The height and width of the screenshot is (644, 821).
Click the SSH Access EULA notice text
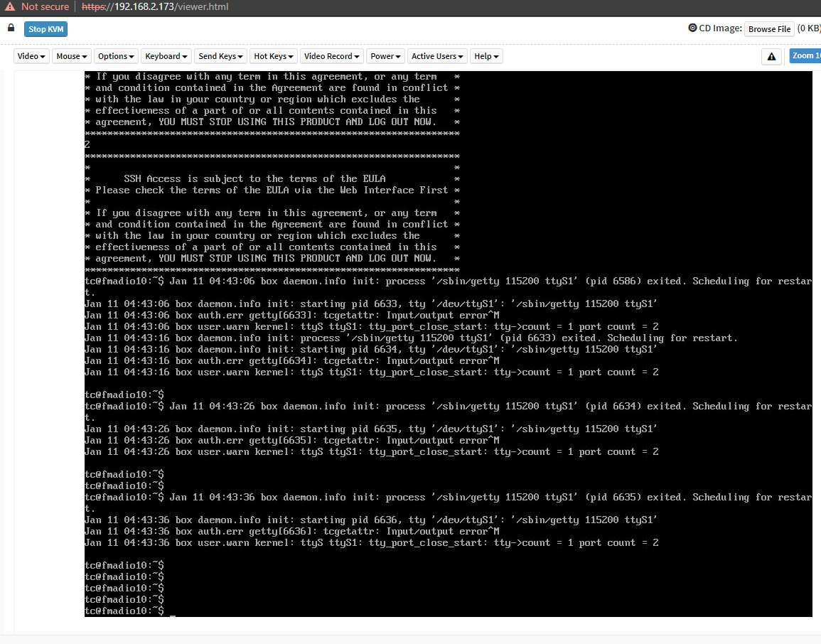pos(254,179)
